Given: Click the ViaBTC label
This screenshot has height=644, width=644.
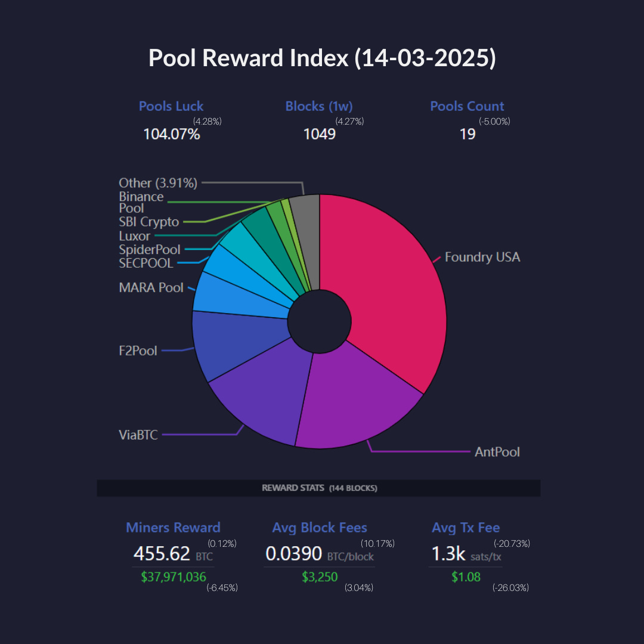Looking at the screenshot, I should [138, 435].
